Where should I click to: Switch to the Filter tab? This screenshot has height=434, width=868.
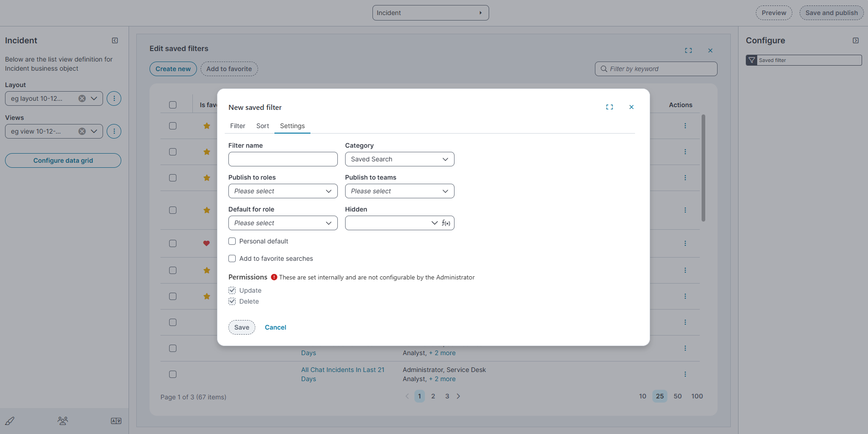pos(238,126)
